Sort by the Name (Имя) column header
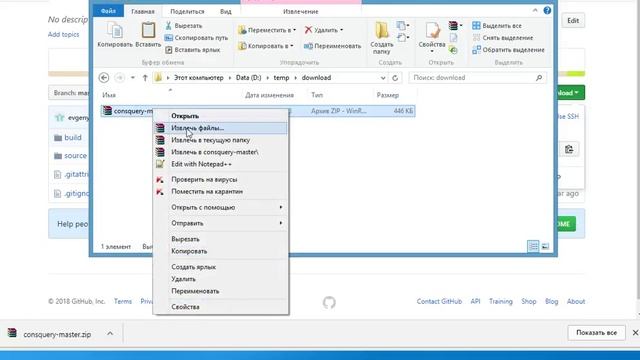Viewport: 640px width, 360px height. coord(109,95)
